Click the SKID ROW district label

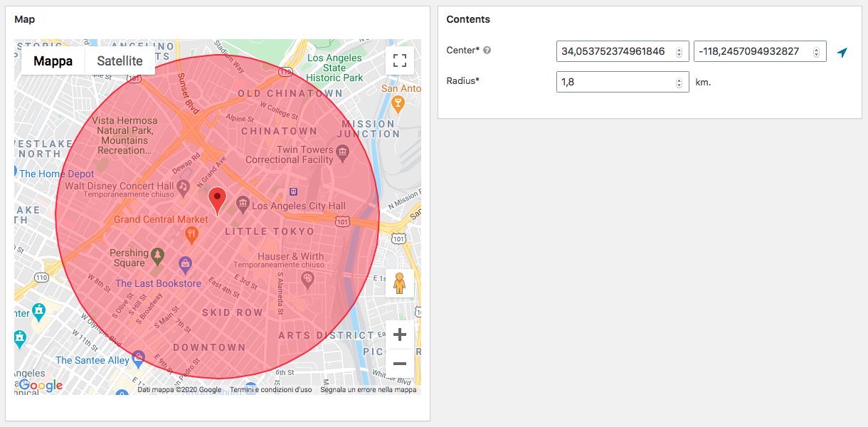tap(233, 312)
